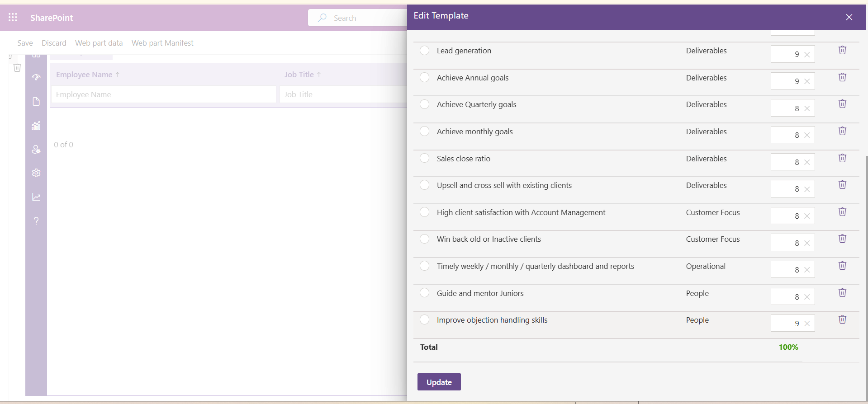Open the document page sidebar icon
The height and width of the screenshot is (404, 868).
tap(36, 101)
